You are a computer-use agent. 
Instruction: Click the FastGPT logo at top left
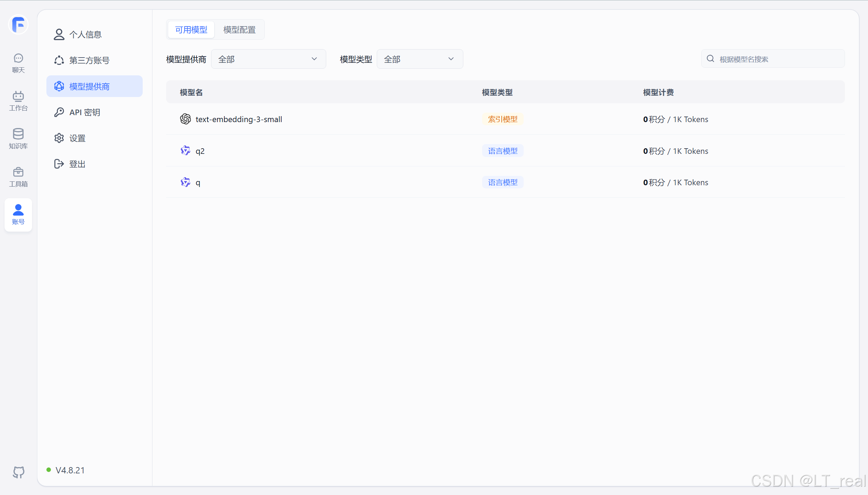tap(18, 25)
